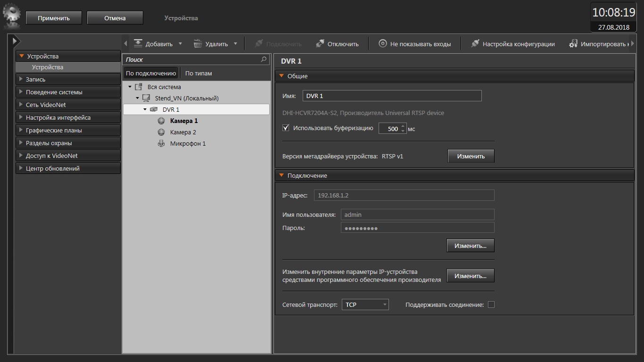Click the 'Отмена' button
Viewport: 644px width, 362px height.
pyautogui.click(x=115, y=18)
